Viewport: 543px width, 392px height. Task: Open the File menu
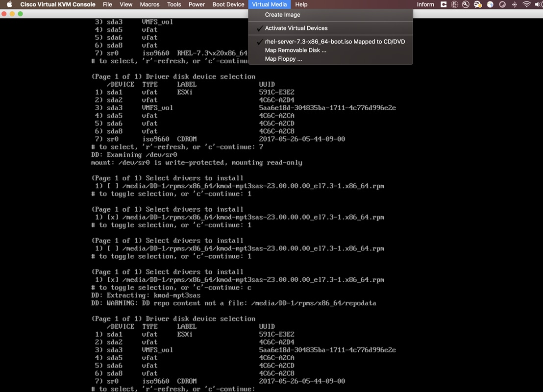point(107,4)
